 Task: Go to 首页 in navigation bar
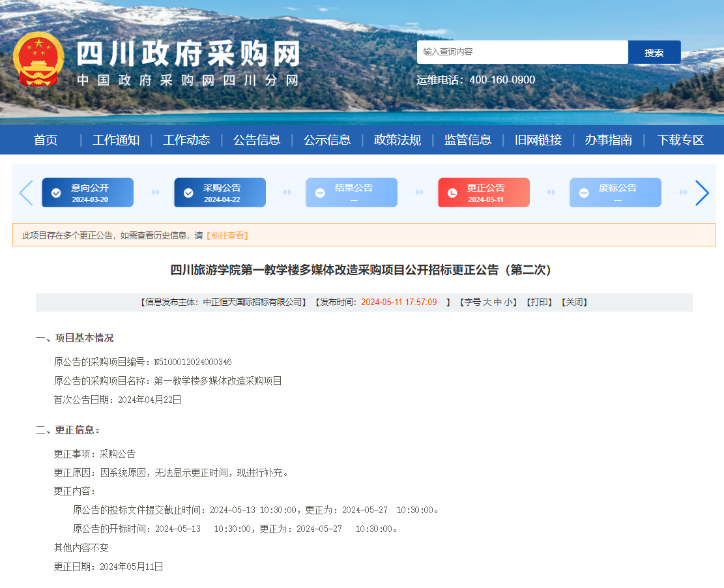coord(46,140)
